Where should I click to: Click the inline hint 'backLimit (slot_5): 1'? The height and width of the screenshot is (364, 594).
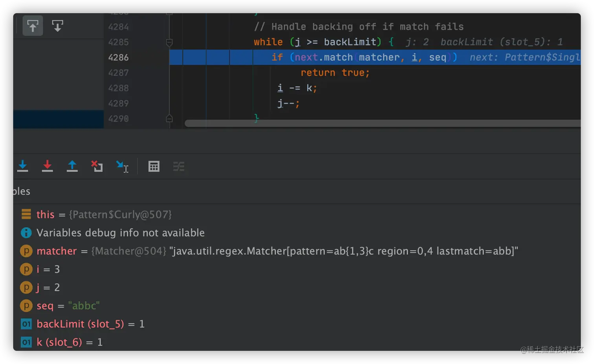502,42
